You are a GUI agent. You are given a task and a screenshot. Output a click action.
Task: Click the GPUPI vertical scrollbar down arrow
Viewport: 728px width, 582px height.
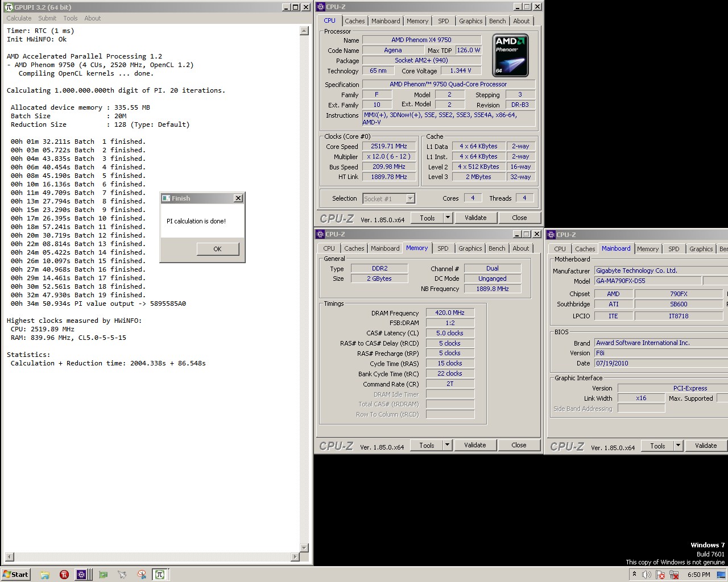tap(304, 547)
